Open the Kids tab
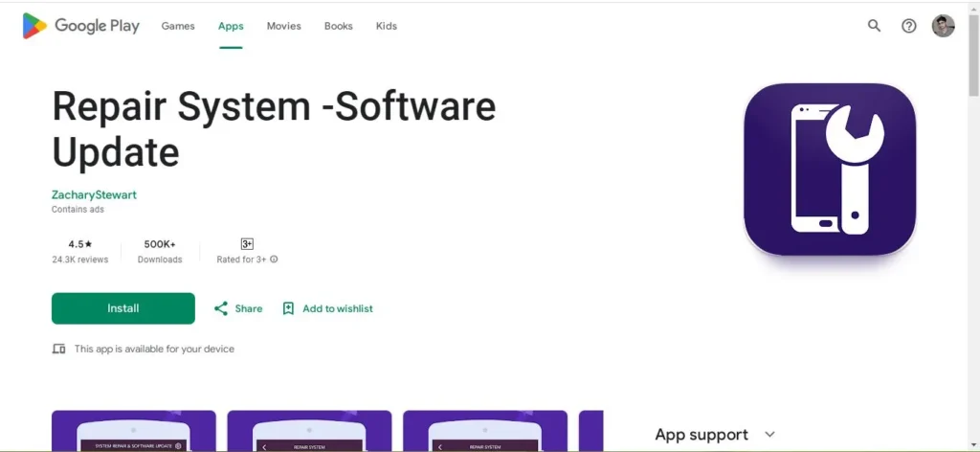 [x=387, y=26]
